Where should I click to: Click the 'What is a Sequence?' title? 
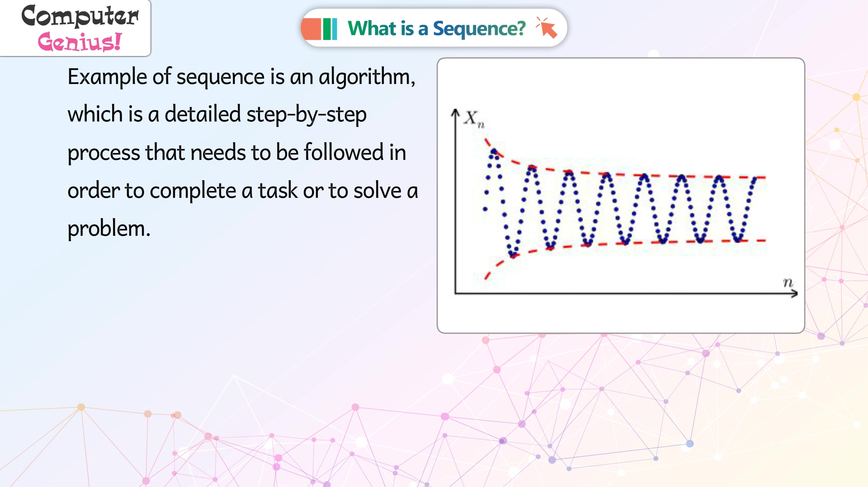pyautogui.click(x=436, y=28)
